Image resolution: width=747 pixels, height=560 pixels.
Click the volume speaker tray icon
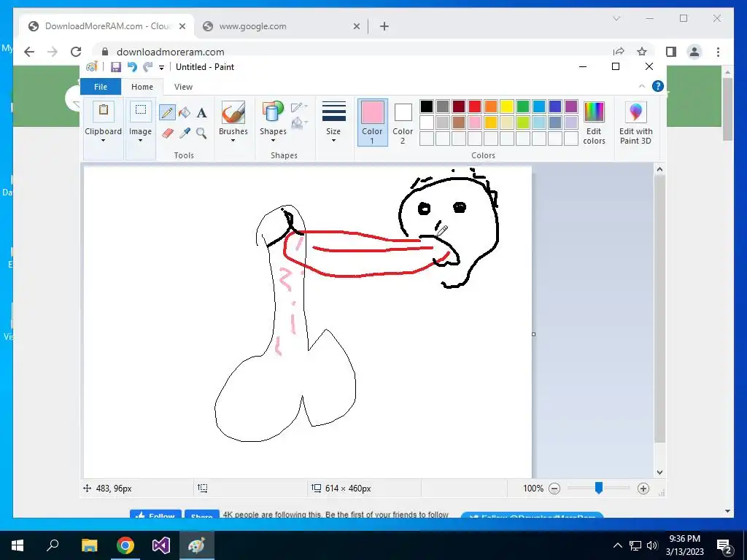click(x=652, y=545)
